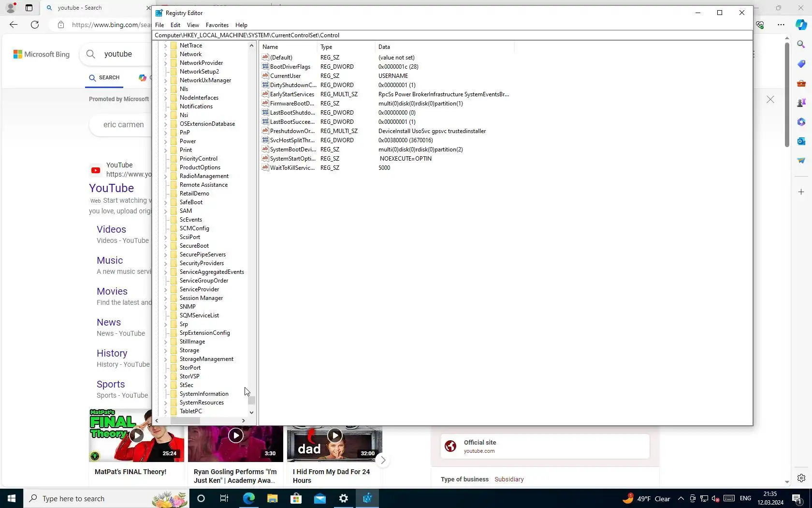Open Edge settings and more menu

(x=781, y=25)
